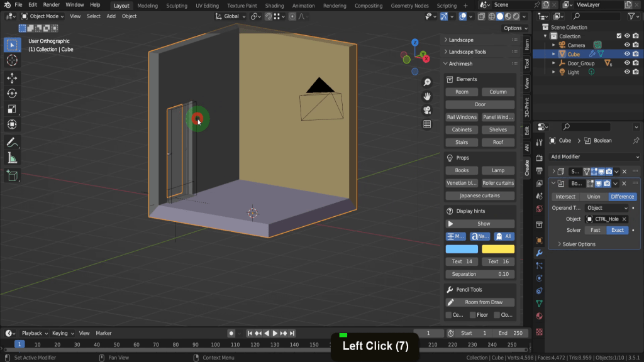644x362 pixels.
Task: Switch to perspective/orthographic grid icon
Action: (427, 124)
